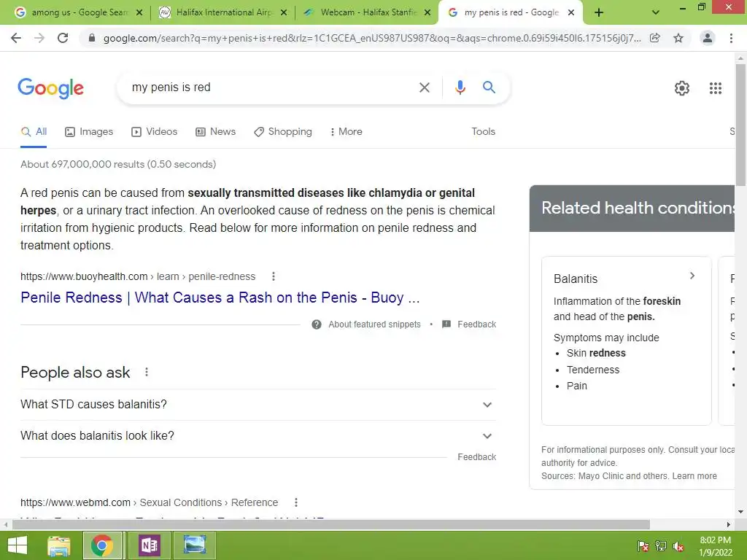Open the Chrome profile avatar
747x560 pixels.
[708, 38]
